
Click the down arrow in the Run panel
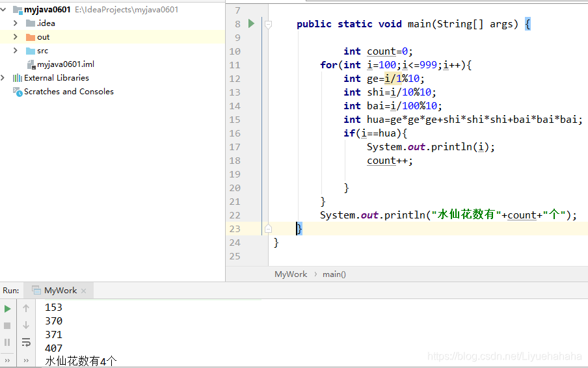[x=26, y=325]
